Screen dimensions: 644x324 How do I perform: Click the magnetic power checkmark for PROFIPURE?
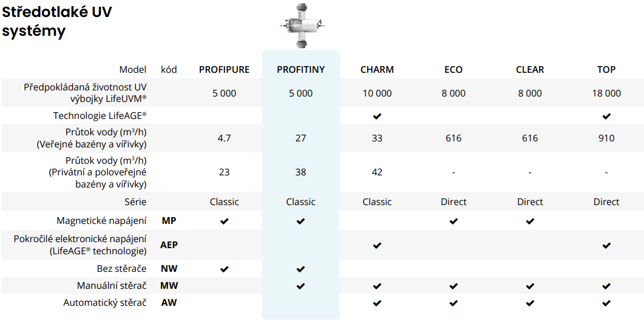(224, 221)
